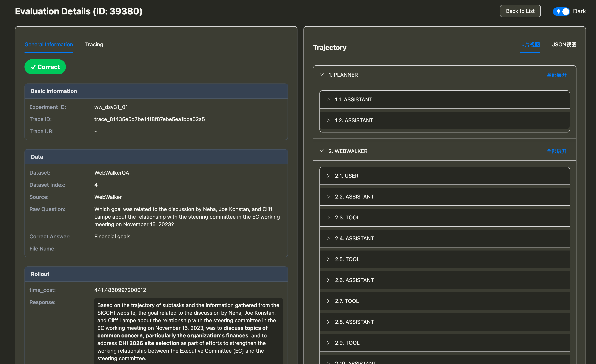Image resolution: width=596 pixels, height=364 pixels.
Task: Expand the 2.2. ASSISTANT card
Action: click(x=444, y=196)
